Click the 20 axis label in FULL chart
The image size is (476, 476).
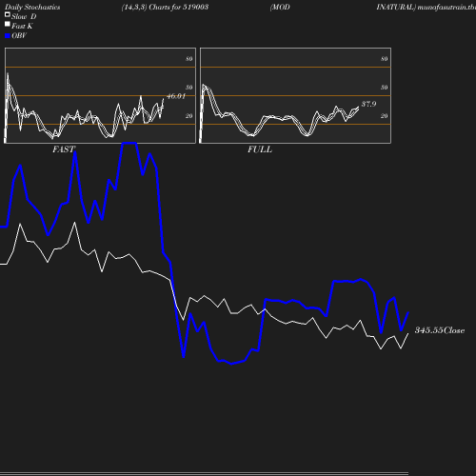(385, 116)
